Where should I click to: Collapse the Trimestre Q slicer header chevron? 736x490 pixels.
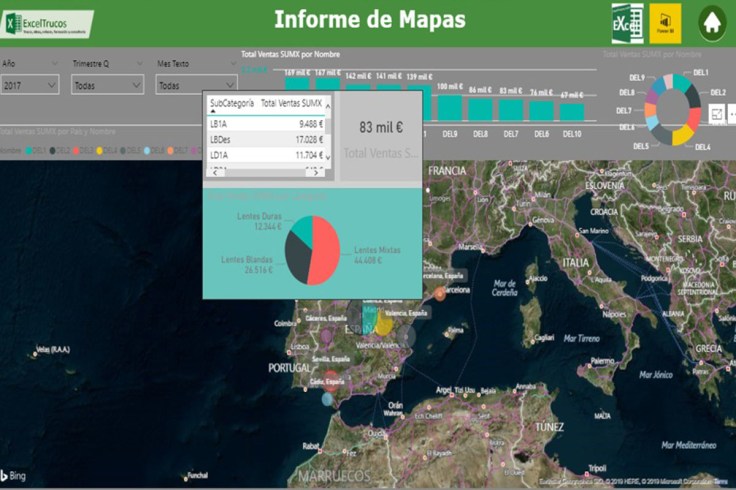(x=139, y=63)
